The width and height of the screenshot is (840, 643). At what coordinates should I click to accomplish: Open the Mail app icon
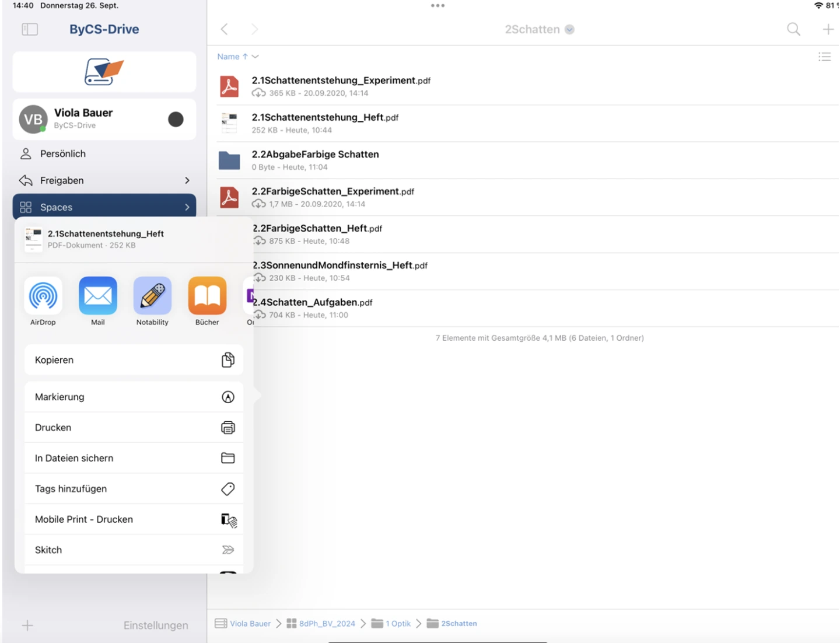97,296
